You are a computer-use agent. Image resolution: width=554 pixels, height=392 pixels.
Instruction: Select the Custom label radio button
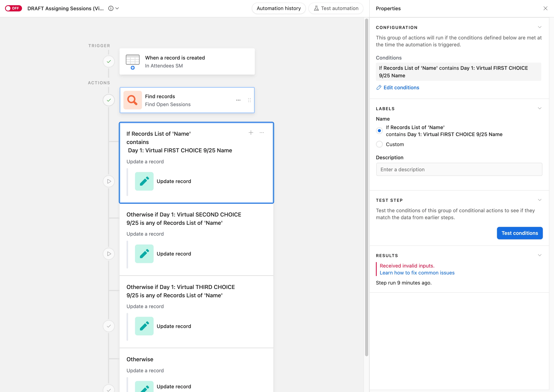coord(379,144)
